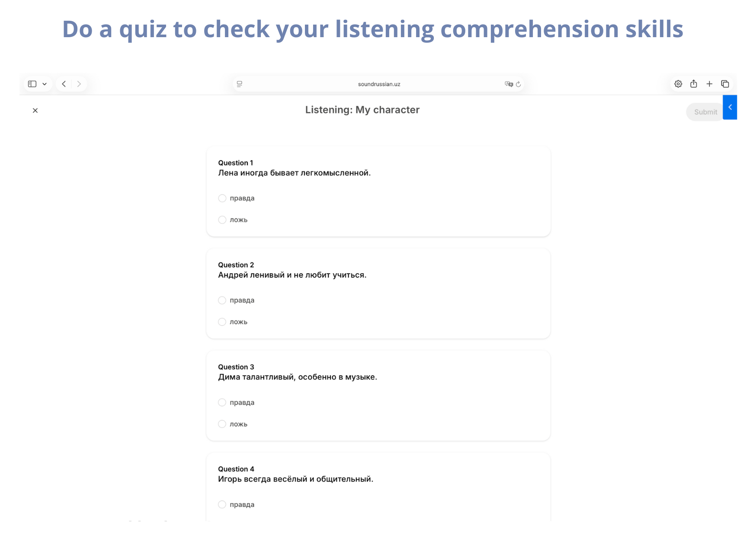
Task: Select правда for Question 1
Action: [x=222, y=198]
